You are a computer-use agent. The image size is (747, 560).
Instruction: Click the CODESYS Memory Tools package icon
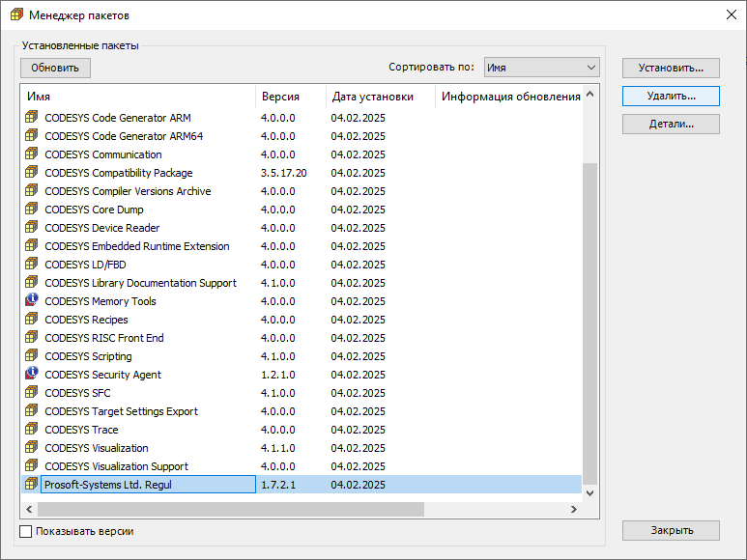coord(32,301)
